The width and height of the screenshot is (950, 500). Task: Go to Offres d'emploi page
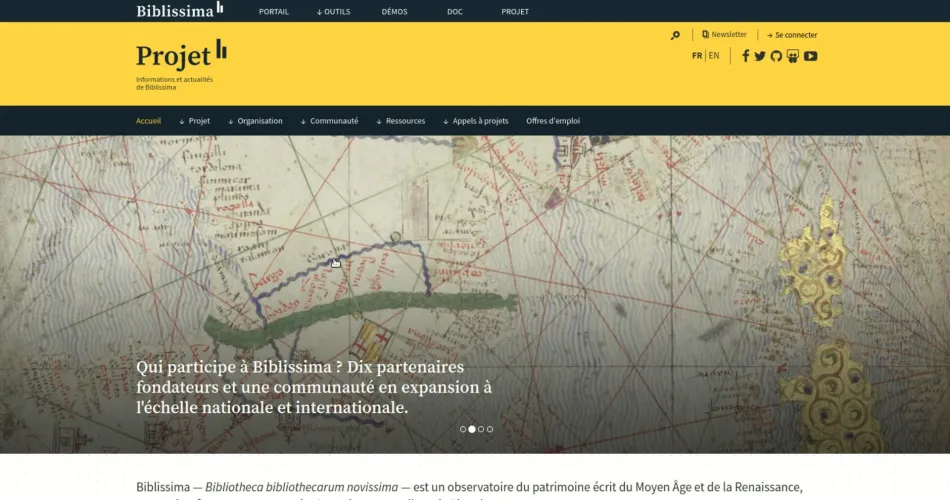tap(553, 121)
